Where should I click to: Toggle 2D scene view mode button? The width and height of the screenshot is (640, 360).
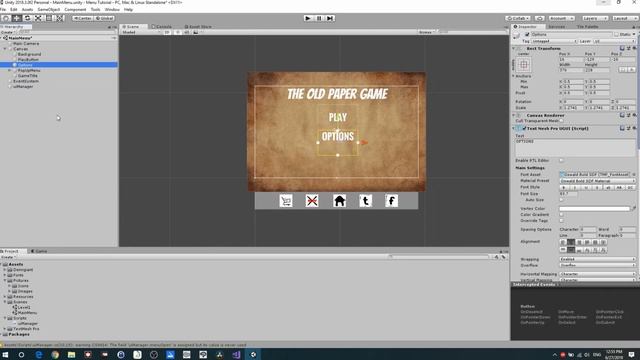(x=167, y=32)
